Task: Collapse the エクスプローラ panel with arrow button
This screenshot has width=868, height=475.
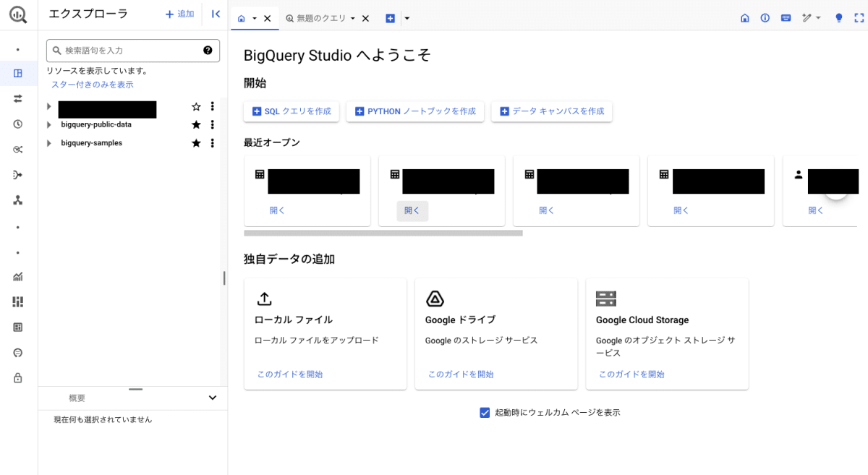Action: point(216,14)
